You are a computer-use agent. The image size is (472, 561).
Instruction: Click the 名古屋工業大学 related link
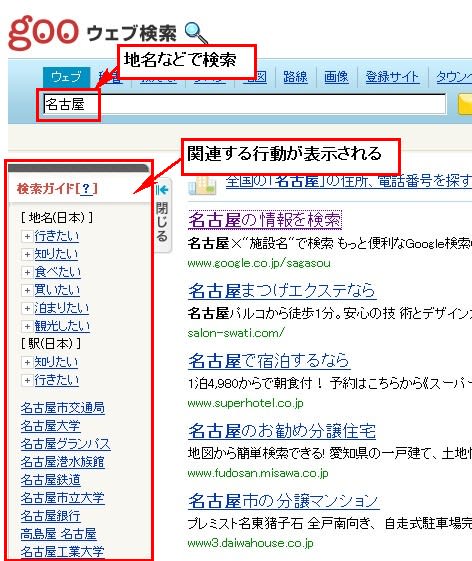pyautogui.click(x=63, y=552)
